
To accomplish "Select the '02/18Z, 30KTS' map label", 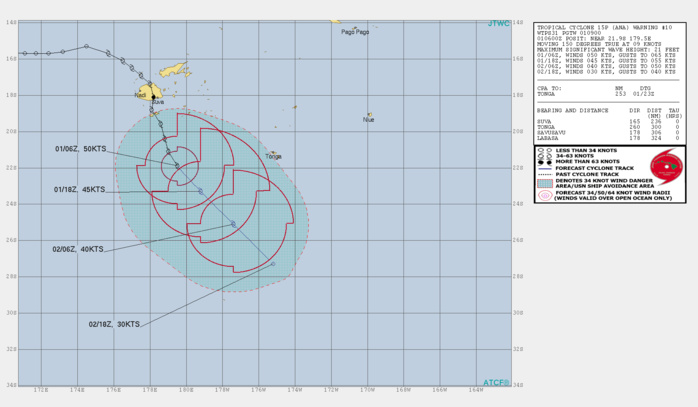I will tap(113, 325).
